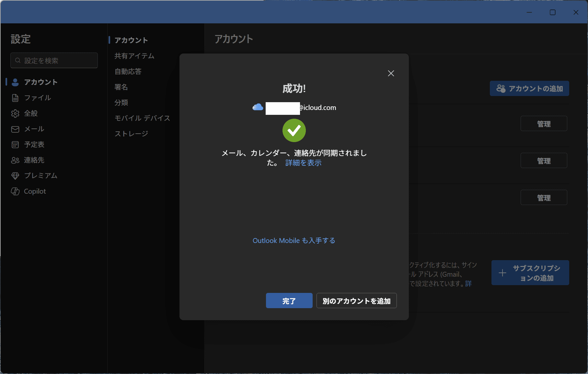
Task: Click サブスクリプションの追加 button
Action: [x=530, y=273]
